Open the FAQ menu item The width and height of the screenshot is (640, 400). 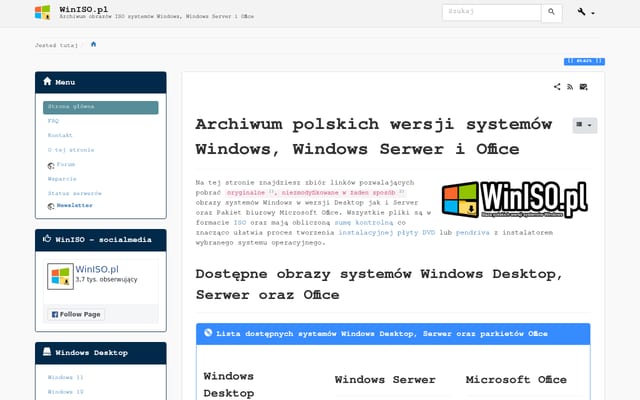pos(53,121)
